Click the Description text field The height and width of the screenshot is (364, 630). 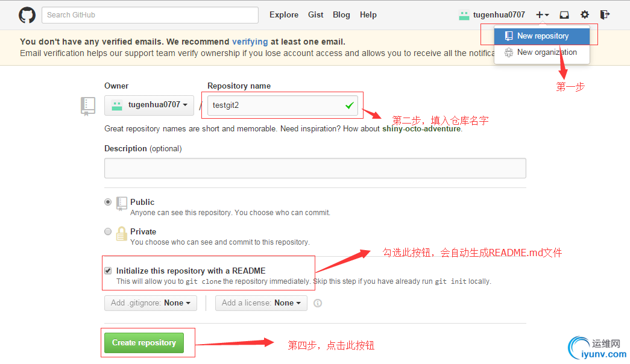(315, 168)
